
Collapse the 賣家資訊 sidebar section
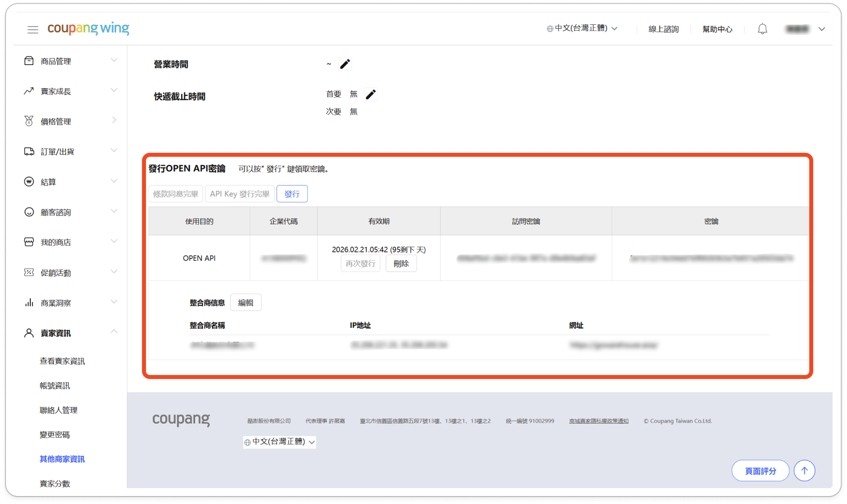[x=114, y=332]
